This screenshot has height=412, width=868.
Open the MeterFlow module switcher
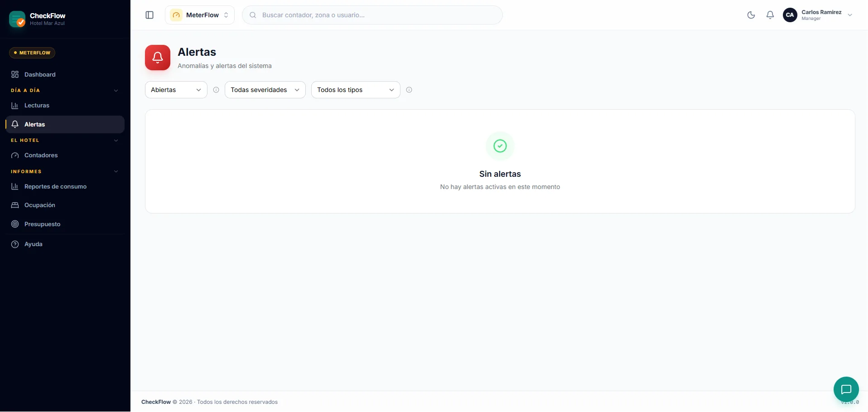[x=200, y=15]
